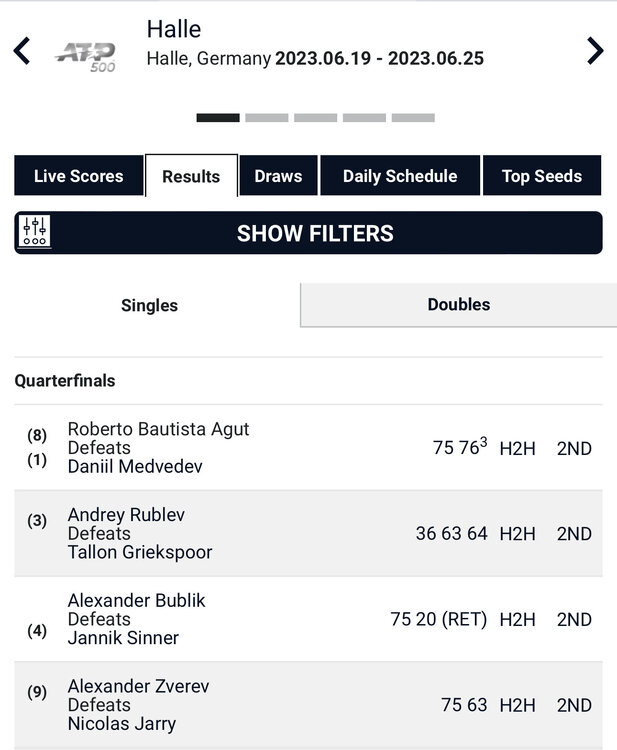Click the filter sliders icon
Screen dimensions: 617x750
pyautogui.click(x=36, y=233)
